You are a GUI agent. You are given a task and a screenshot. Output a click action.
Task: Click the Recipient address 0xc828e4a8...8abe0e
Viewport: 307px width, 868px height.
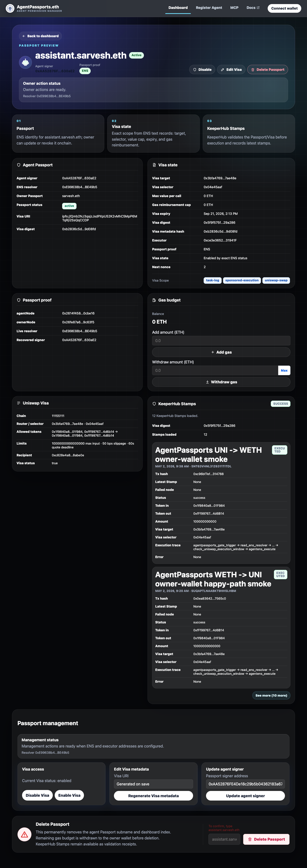pyautogui.click(x=68, y=455)
